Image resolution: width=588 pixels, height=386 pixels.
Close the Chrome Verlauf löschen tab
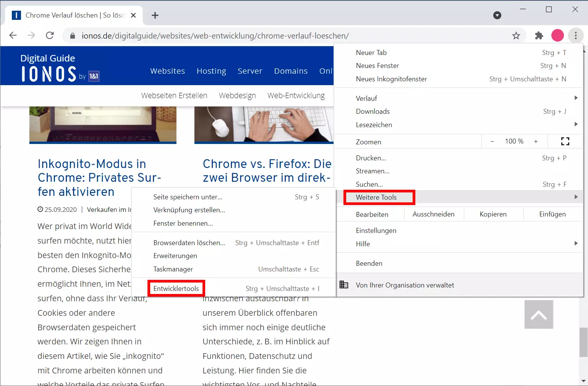[133, 15]
